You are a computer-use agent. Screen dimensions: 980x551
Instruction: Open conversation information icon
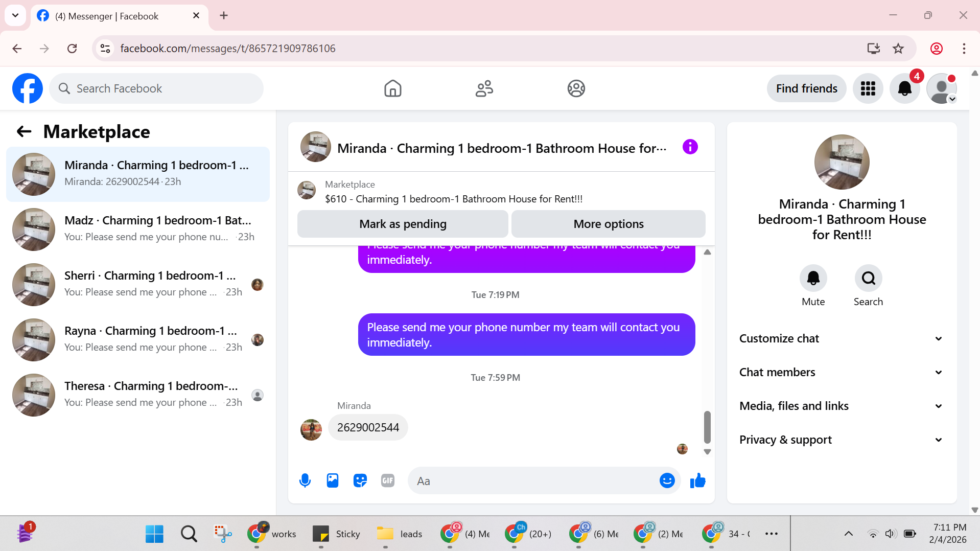point(690,147)
